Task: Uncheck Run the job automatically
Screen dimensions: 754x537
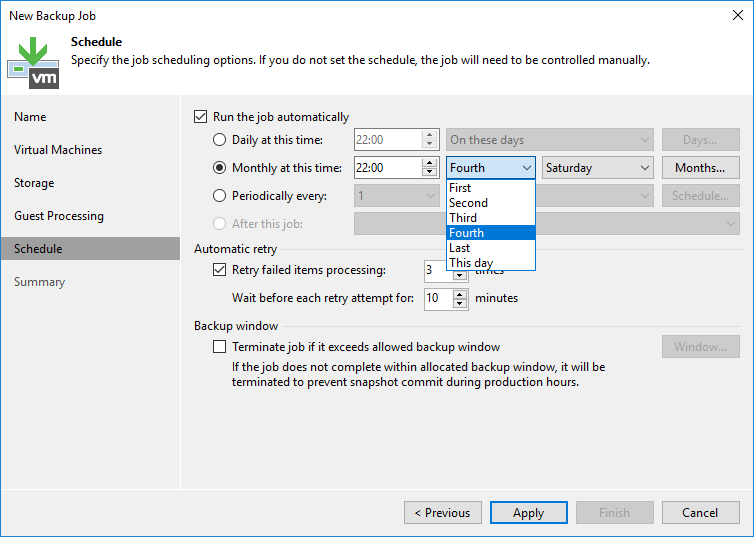Action: pyautogui.click(x=202, y=117)
